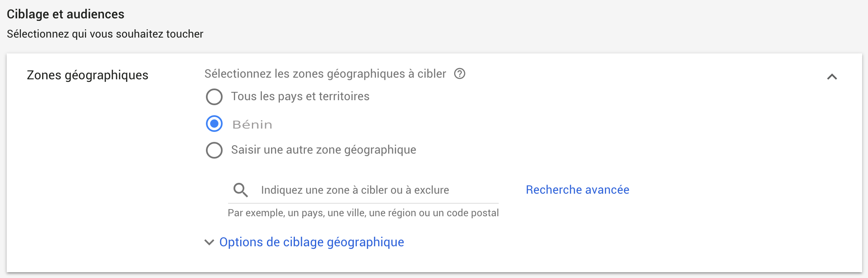
Task: Open the Options de ciblage géographique link
Action: tap(312, 242)
